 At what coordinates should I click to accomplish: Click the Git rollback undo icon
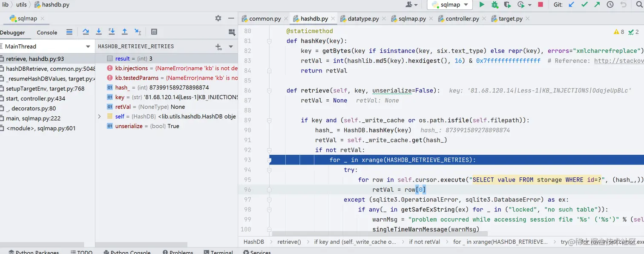[x=624, y=5]
